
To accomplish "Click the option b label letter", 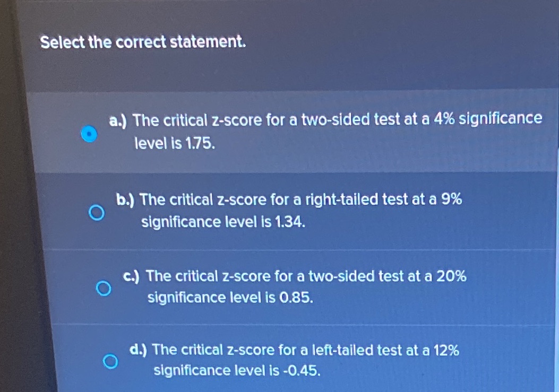I will pyautogui.click(x=124, y=199).
